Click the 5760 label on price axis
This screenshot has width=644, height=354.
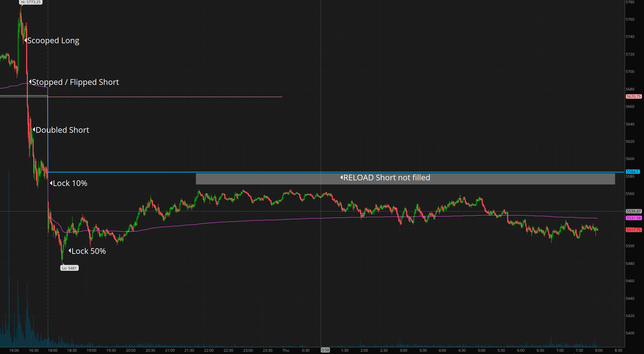pyautogui.click(x=630, y=19)
